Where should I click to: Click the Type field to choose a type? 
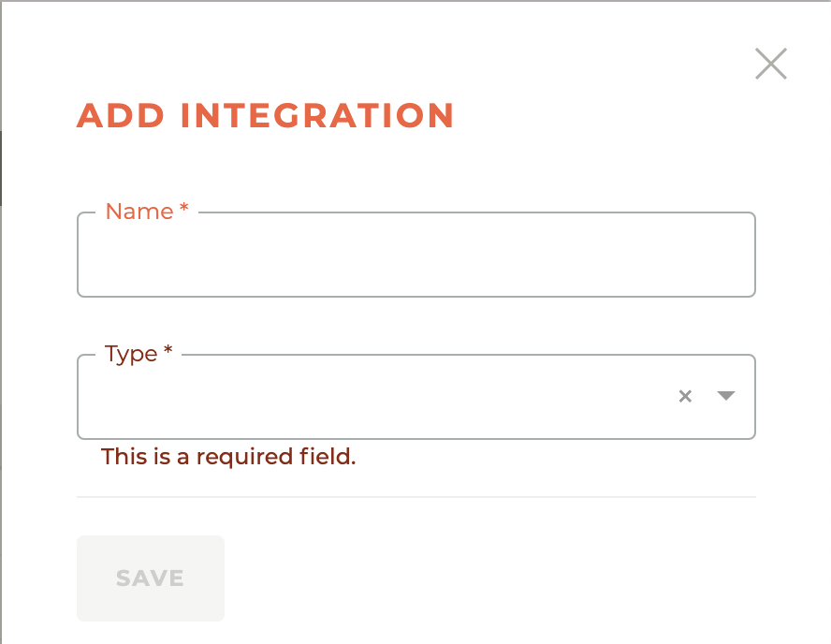[374, 397]
